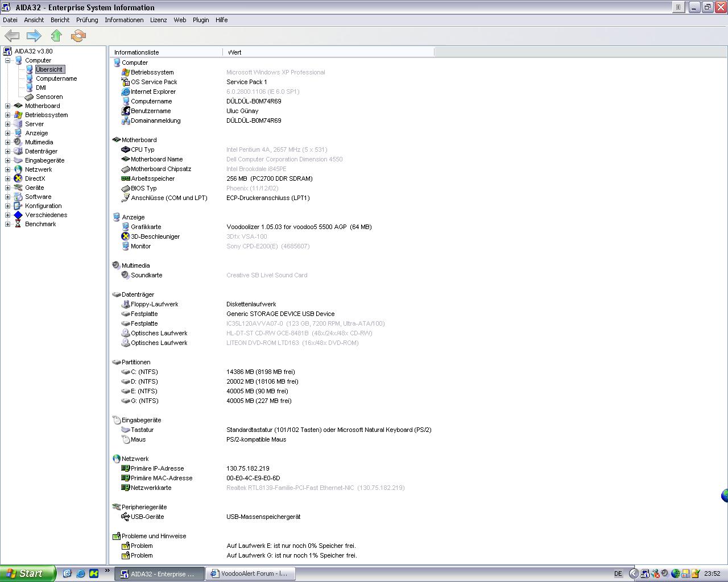The height and width of the screenshot is (582, 728).
Task: Click the Internet Explorer version link
Action: (x=263, y=92)
